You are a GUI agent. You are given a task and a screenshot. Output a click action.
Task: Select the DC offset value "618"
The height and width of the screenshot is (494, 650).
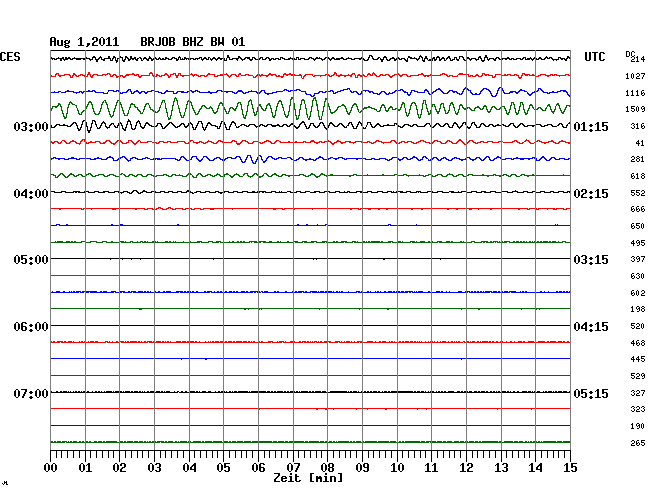(x=638, y=177)
